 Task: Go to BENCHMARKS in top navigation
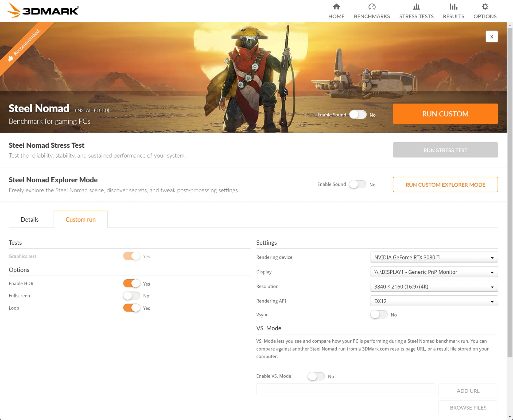coord(372,16)
